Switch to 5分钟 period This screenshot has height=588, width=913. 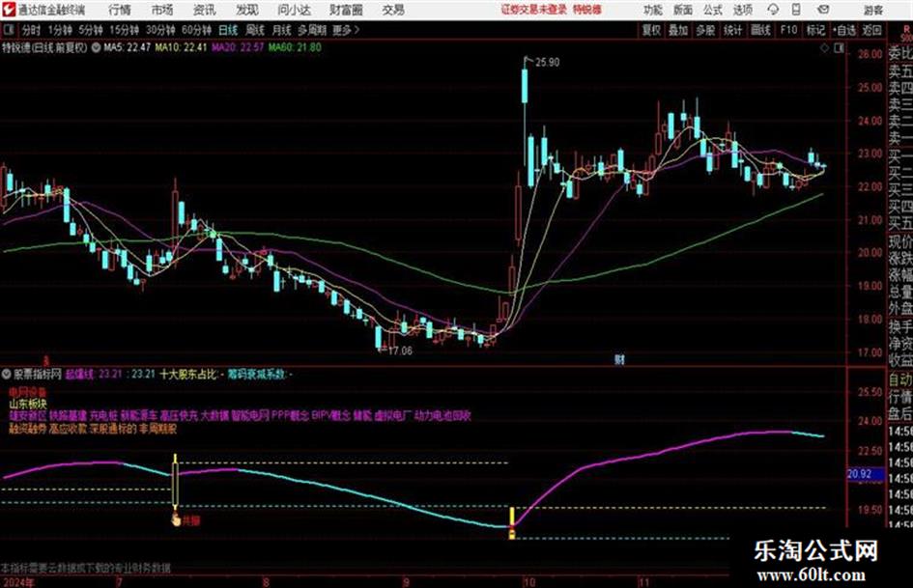coord(90,30)
